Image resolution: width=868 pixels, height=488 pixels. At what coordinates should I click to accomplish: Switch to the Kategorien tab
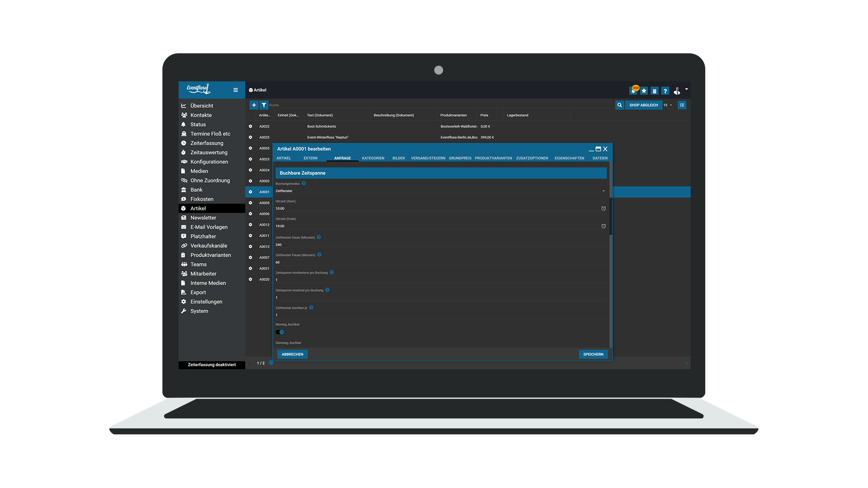point(373,158)
